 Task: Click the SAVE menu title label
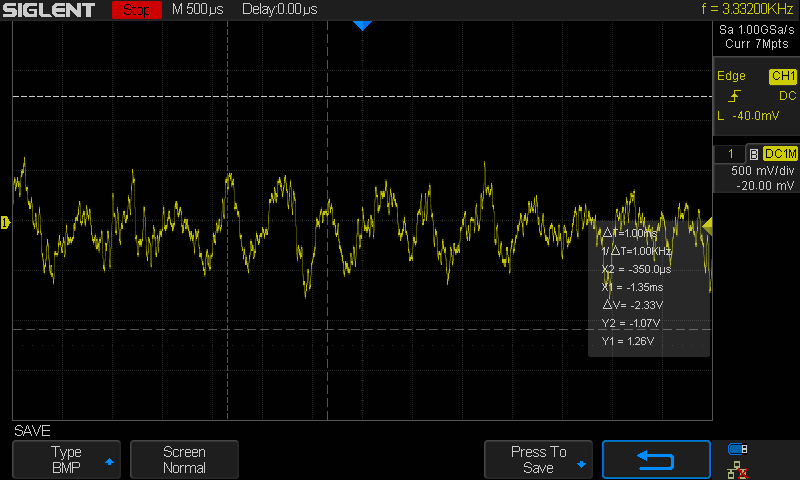click(x=32, y=431)
